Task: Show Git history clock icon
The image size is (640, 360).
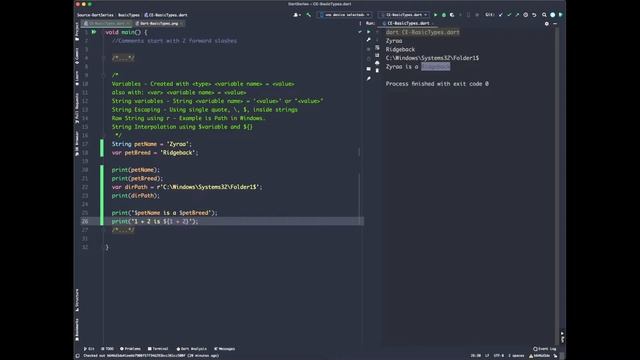Action: click(526, 15)
